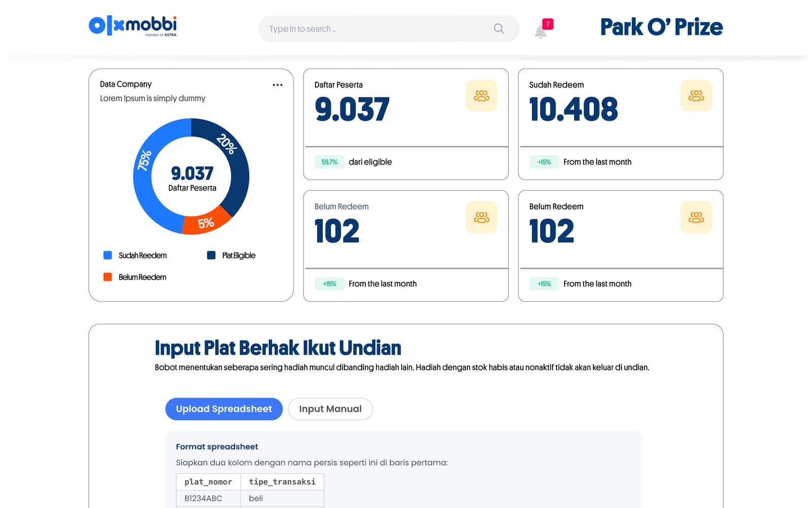
Task: Click the +15% badge in Sudah Redeem card
Action: pos(544,162)
